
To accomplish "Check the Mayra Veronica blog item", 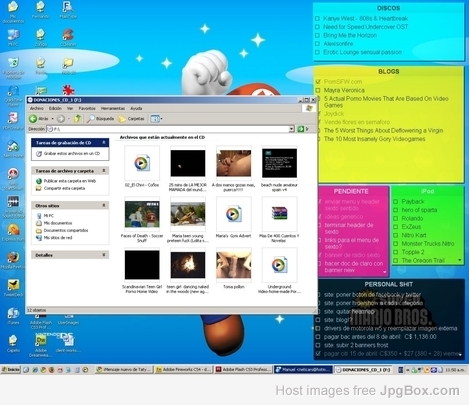I will coord(318,90).
